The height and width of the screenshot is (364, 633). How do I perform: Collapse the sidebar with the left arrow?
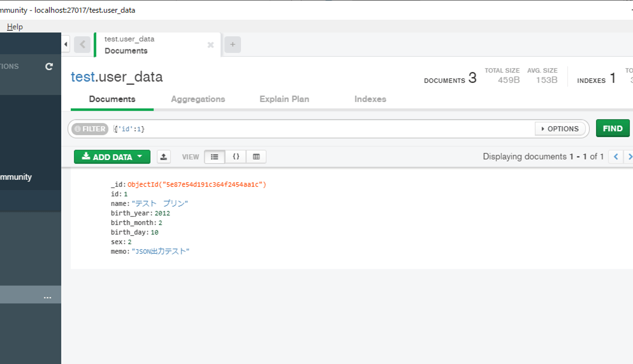pyautogui.click(x=66, y=45)
